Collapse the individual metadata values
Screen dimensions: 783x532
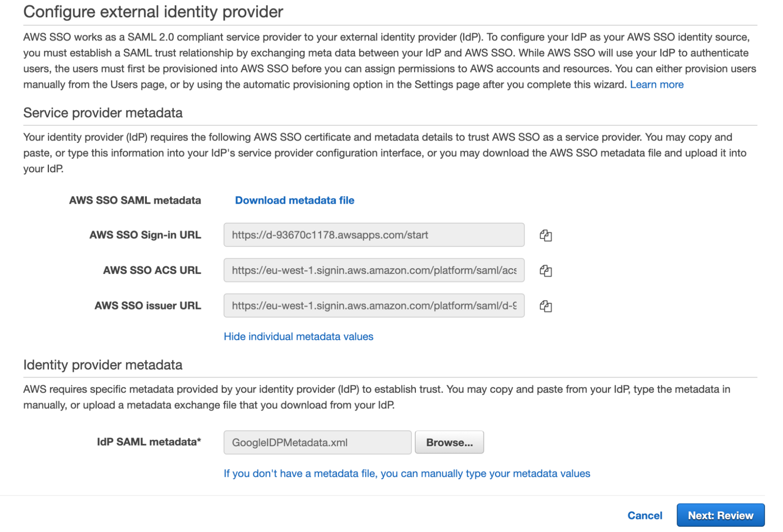click(298, 336)
